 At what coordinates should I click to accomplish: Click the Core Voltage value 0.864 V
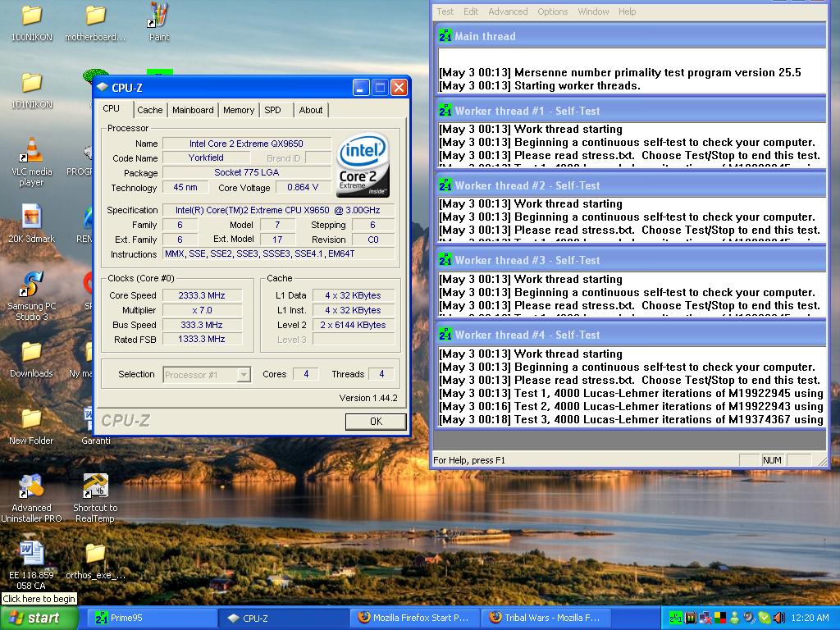pyautogui.click(x=302, y=188)
